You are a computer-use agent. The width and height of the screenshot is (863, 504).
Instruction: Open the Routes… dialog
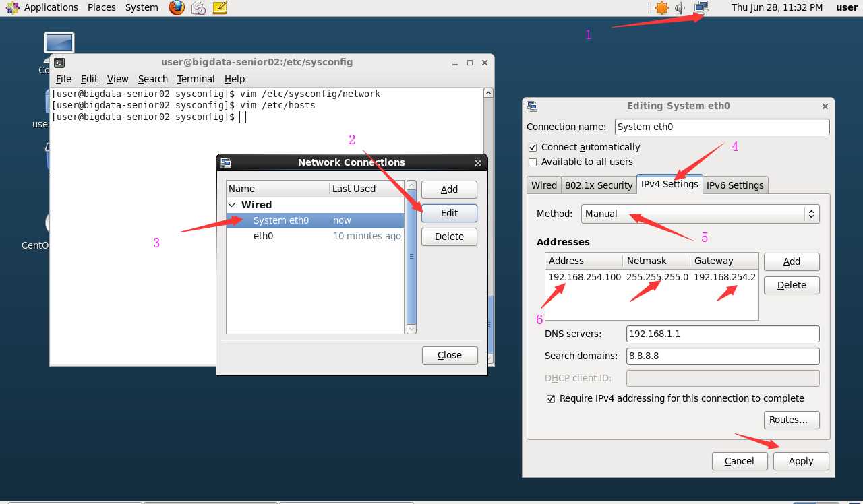tap(792, 420)
